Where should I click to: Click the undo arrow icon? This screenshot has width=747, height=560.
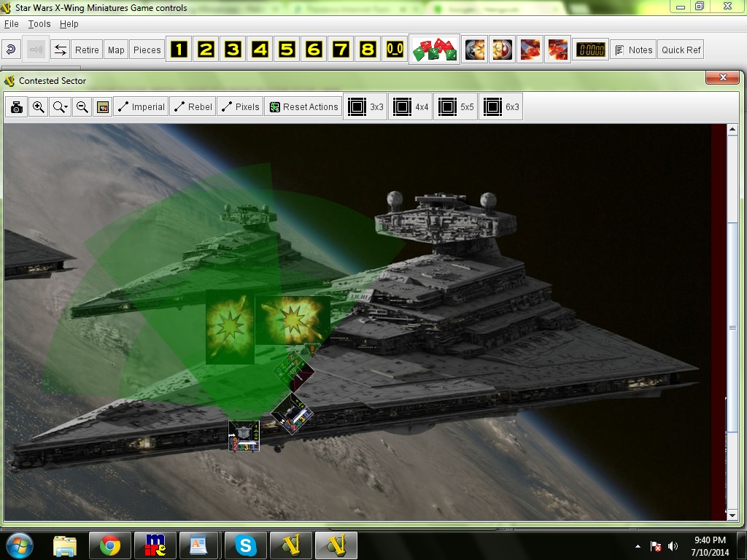[x=12, y=50]
